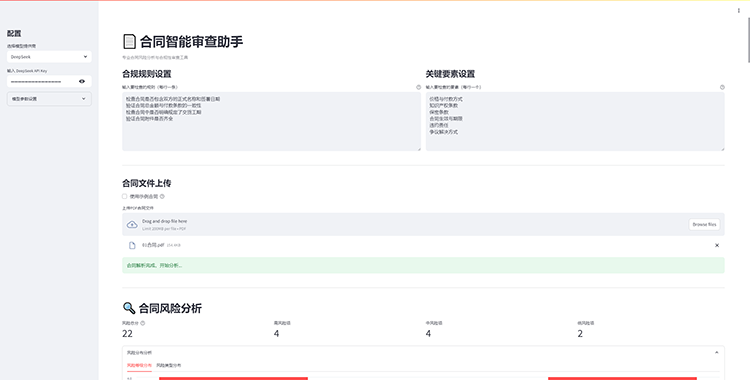
Task: Show the DeepSeek API key via eye icon
Action: pyautogui.click(x=82, y=81)
